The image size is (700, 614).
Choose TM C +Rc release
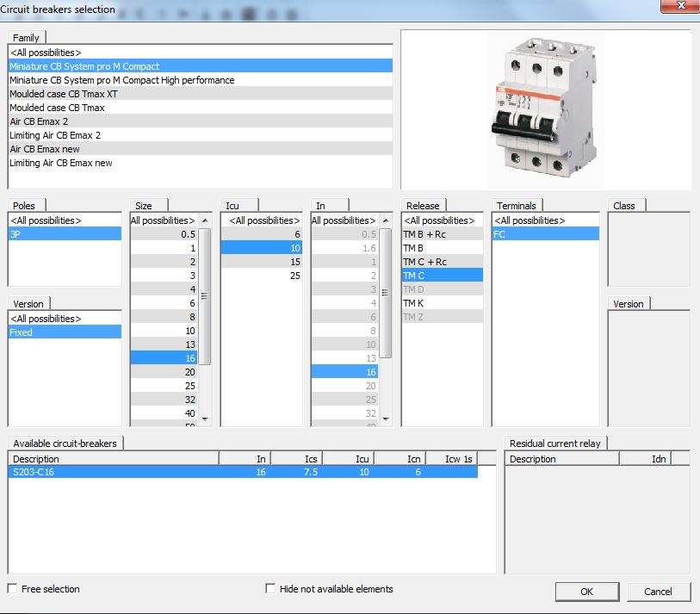pos(442,262)
